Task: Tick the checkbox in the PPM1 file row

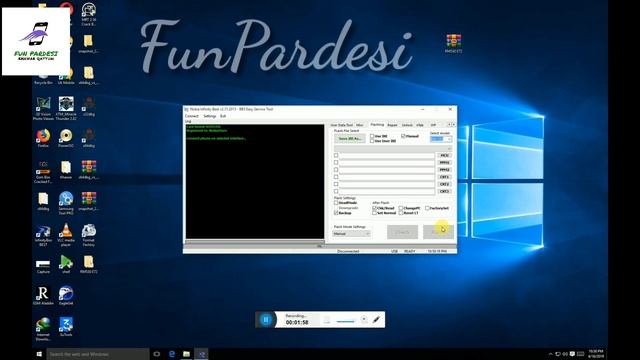Action: 336,162
